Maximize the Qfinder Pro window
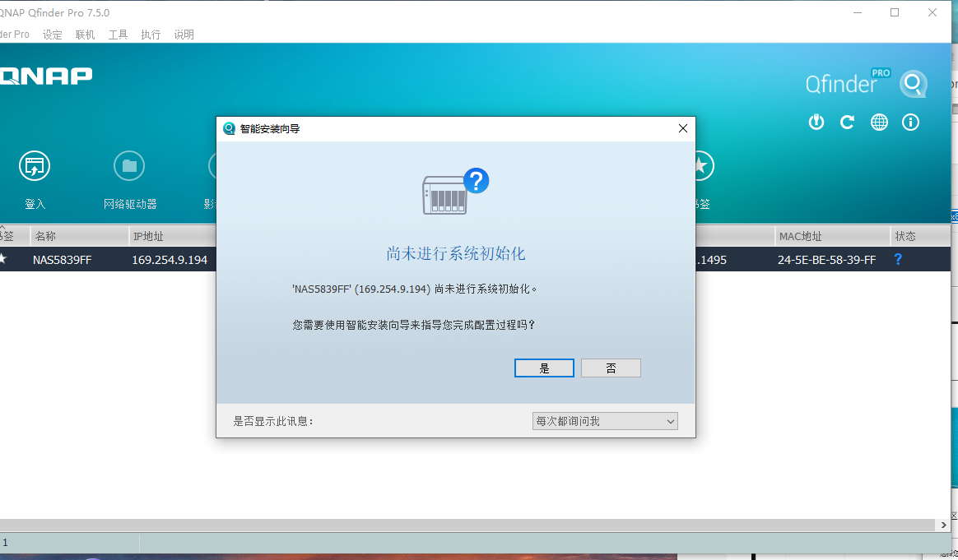Image resolution: width=958 pixels, height=560 pixels. coord(895,13)
